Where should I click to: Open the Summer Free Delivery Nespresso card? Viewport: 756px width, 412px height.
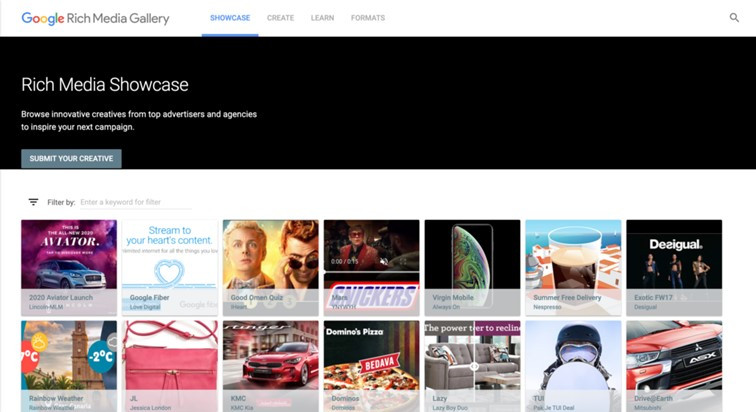[x=573, y=267]
